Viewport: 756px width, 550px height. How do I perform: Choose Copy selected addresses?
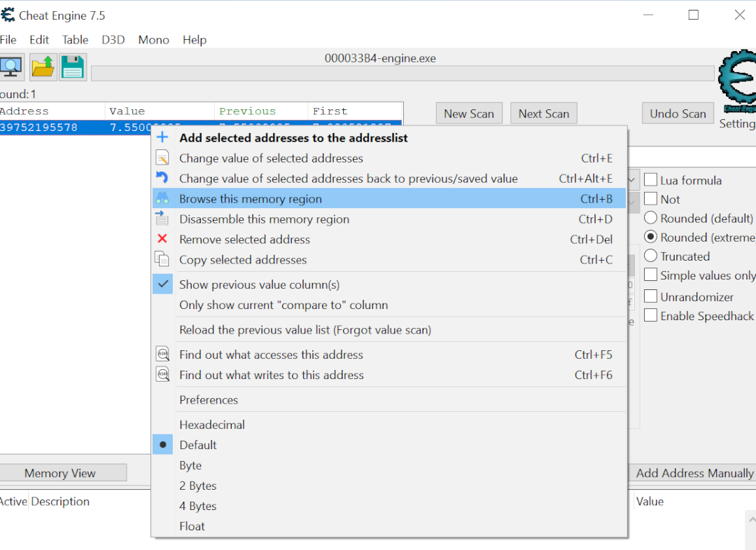[x=389, y=259]
